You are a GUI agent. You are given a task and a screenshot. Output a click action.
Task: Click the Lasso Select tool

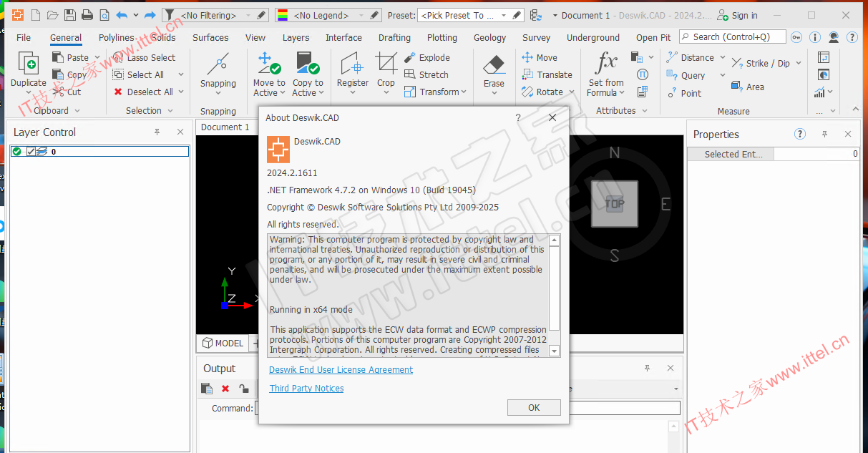pos(144,57)
